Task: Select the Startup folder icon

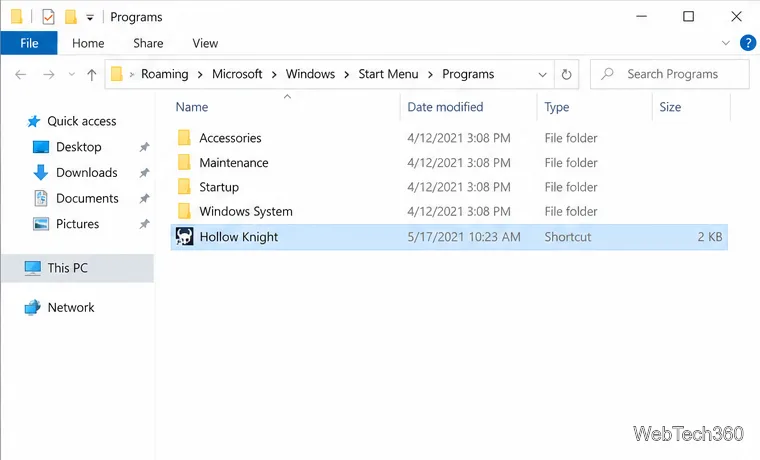Action: click(184, 187)
